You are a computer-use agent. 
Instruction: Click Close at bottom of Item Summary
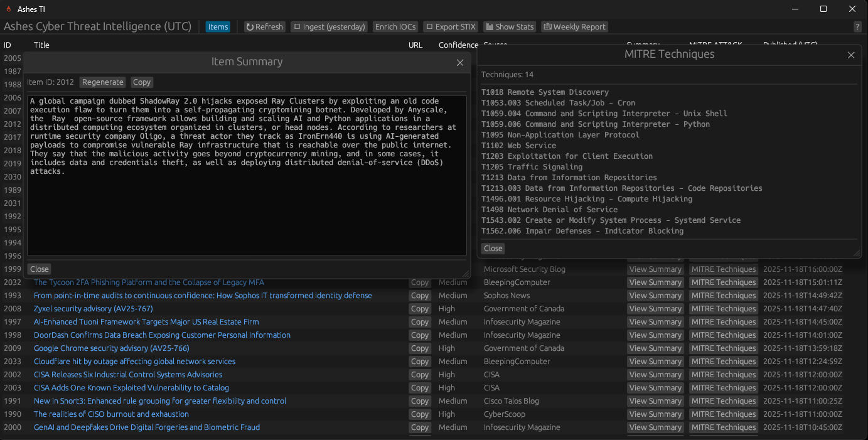point(39,269)
